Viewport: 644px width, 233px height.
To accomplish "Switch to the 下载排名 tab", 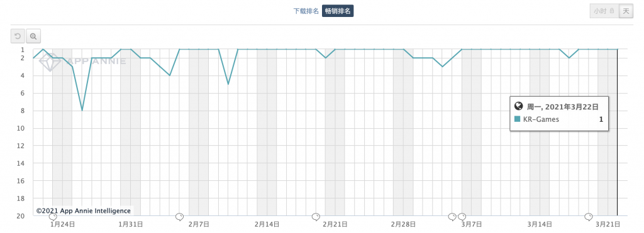I will [306, 11].
